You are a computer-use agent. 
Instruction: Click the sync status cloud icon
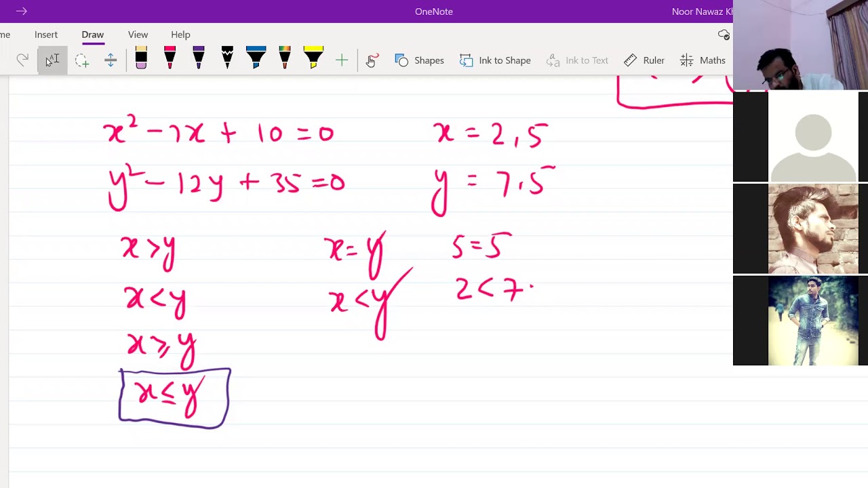point(724,35)
